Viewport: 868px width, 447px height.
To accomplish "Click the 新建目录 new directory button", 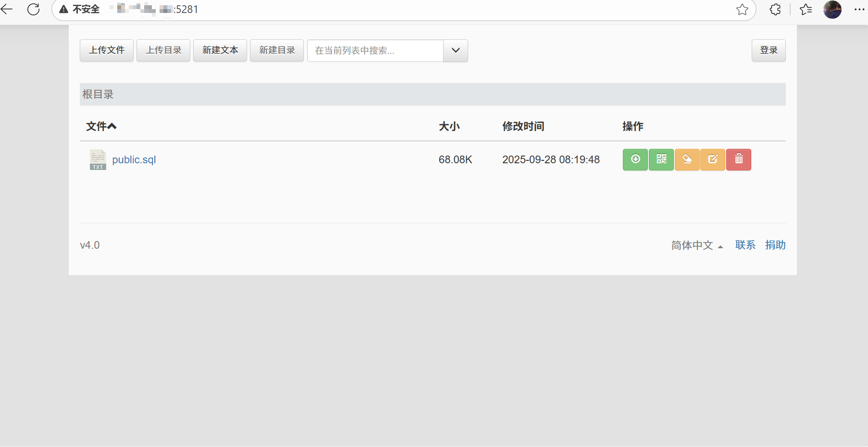I will click(x=276, y=50).
